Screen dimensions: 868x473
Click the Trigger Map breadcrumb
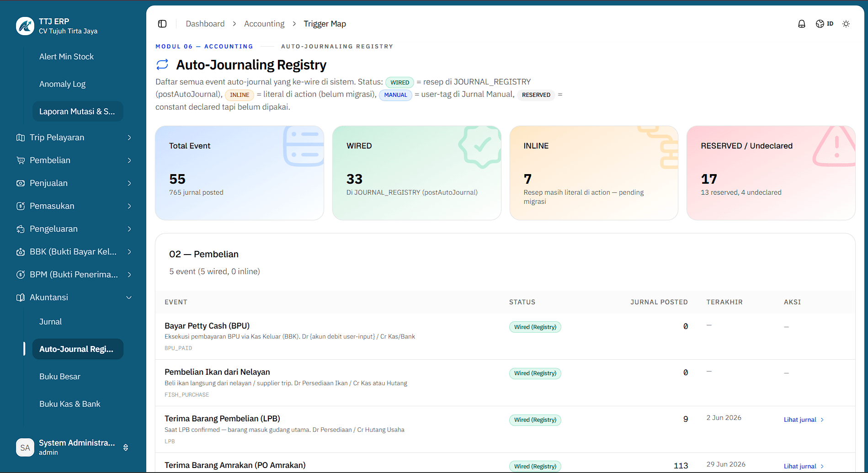click(325, 24)
